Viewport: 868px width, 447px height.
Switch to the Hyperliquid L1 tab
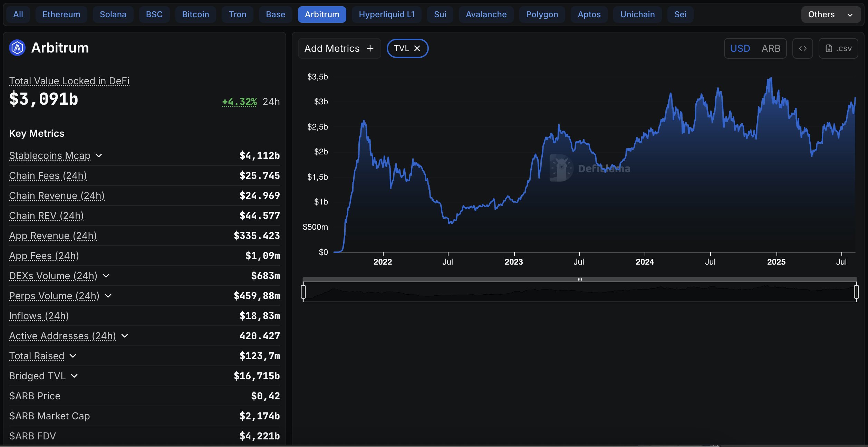[x=386, y=15]
